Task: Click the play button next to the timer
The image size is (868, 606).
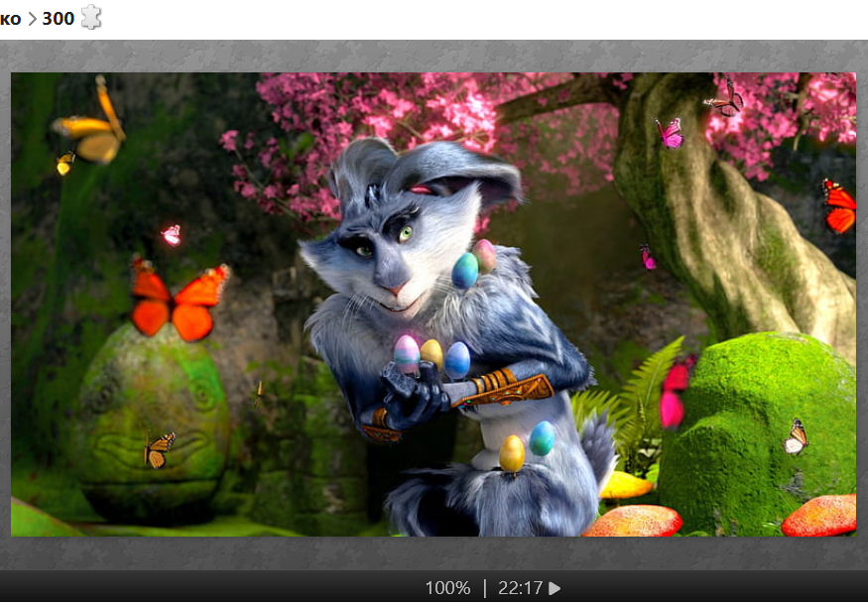Action: click(x=555, y=588)
